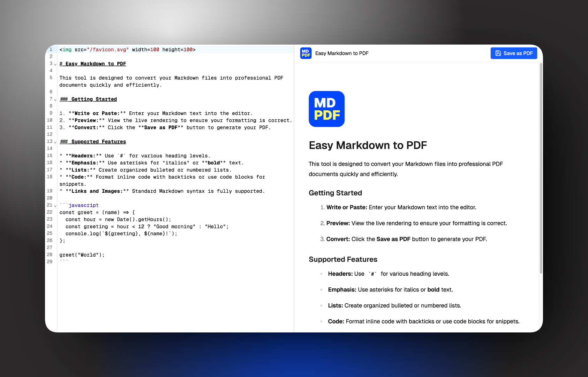Click the favicon image embedded at the top of the preview
The height and width of the screenshot is (377, 588).
click(326, 109)
